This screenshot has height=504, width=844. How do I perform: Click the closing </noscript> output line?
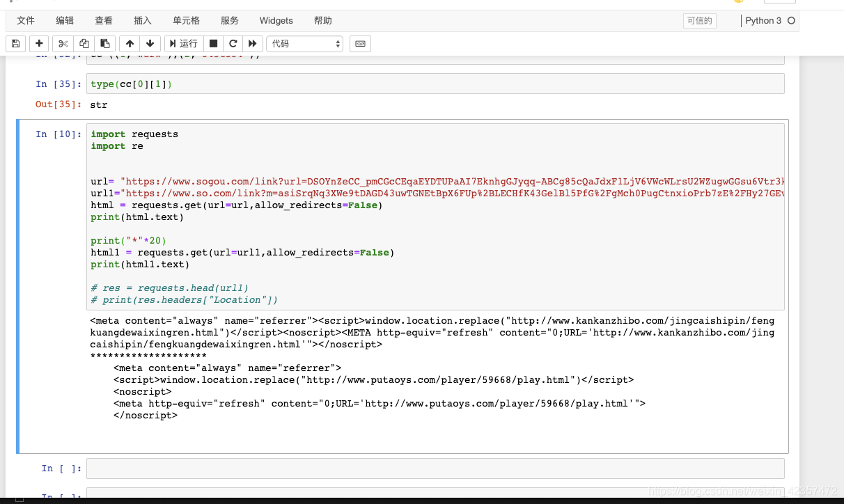(x=145, y=416)
